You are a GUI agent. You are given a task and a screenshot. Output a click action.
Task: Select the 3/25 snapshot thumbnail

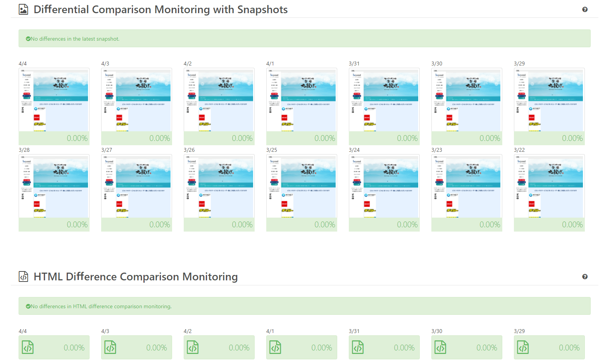click(302, 187)
